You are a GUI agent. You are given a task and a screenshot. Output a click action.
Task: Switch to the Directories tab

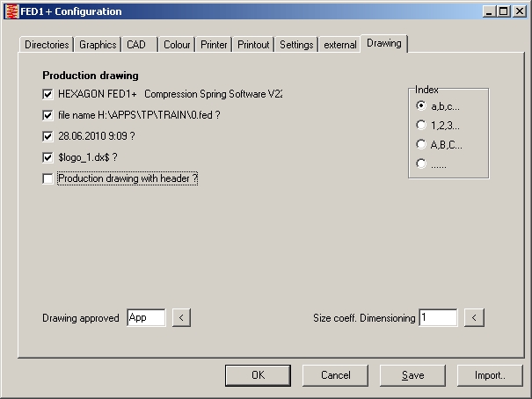pyautogui.click(x=46, y=45)
